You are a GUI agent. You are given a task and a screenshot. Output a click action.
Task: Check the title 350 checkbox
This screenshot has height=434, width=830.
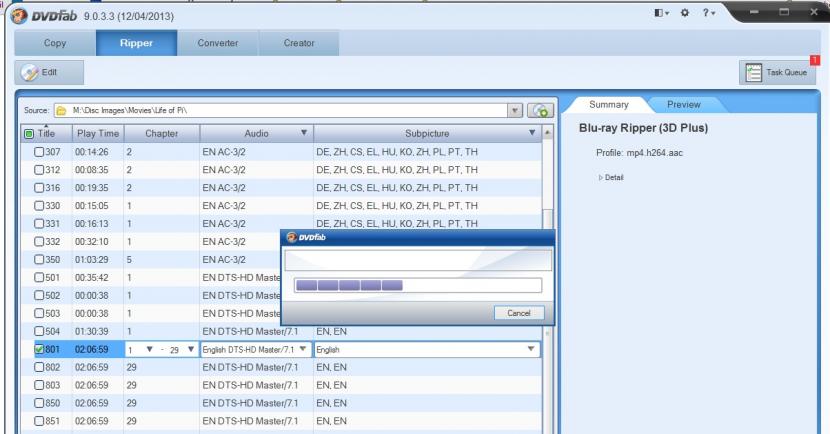point(39,259)
